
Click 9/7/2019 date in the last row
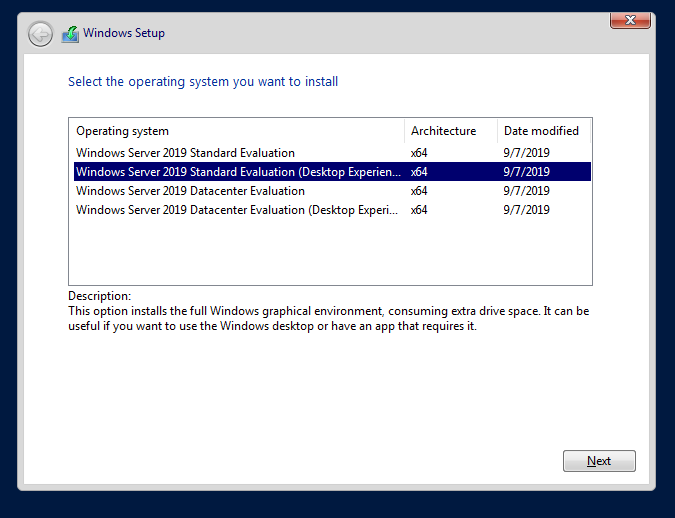point(526,210)
